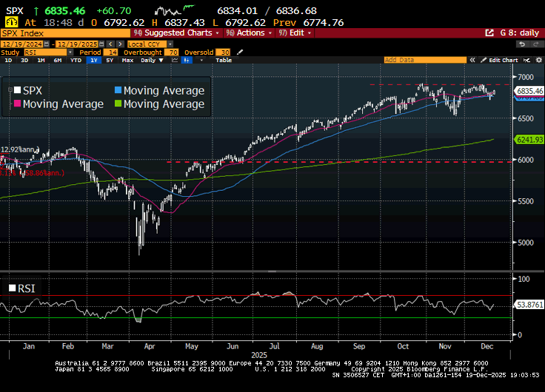Screen dimensions: 545x392
Task: Pop out chart in new window
Action: click(x=489, y=33)
